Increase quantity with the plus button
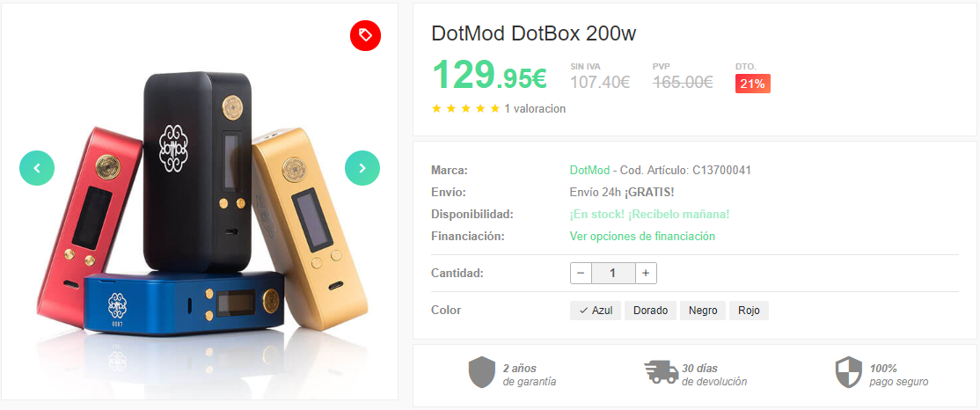The width and height of the screenshot is (980, 410). click(x=646, y=273)
